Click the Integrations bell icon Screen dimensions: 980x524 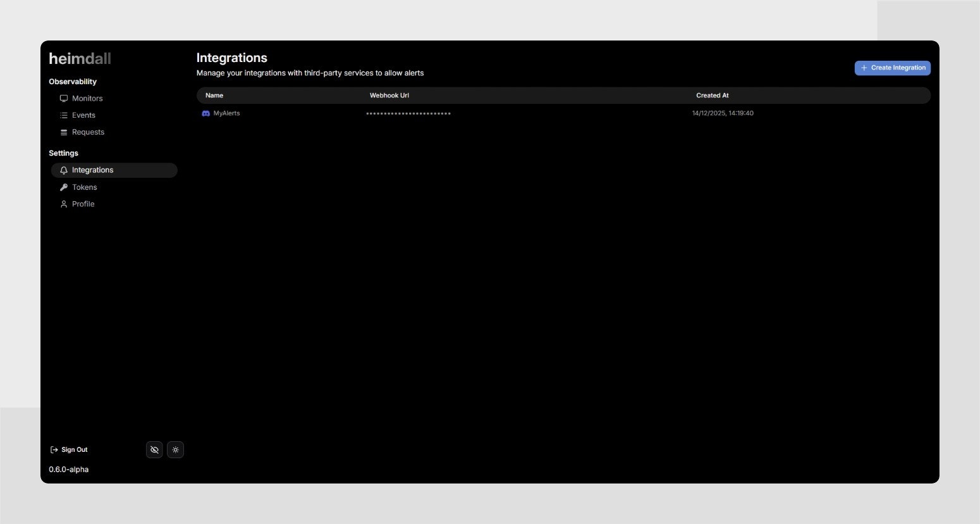pos(63,170)
